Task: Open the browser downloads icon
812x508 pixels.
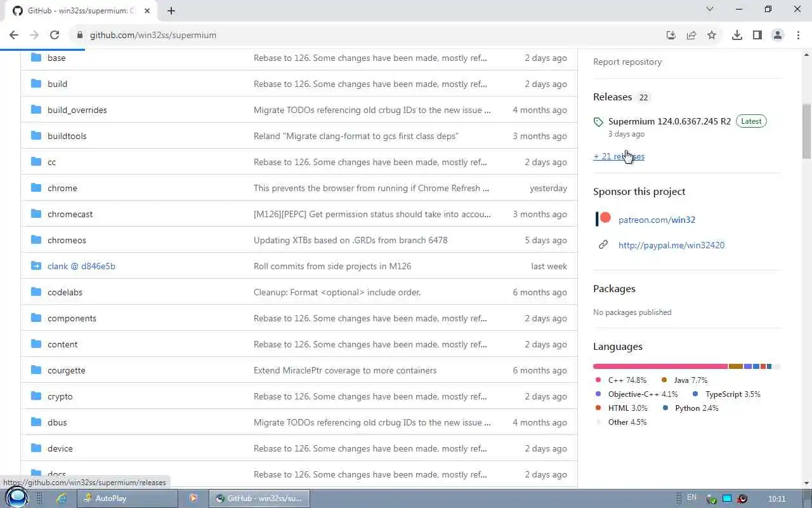Action: (737, 35)
